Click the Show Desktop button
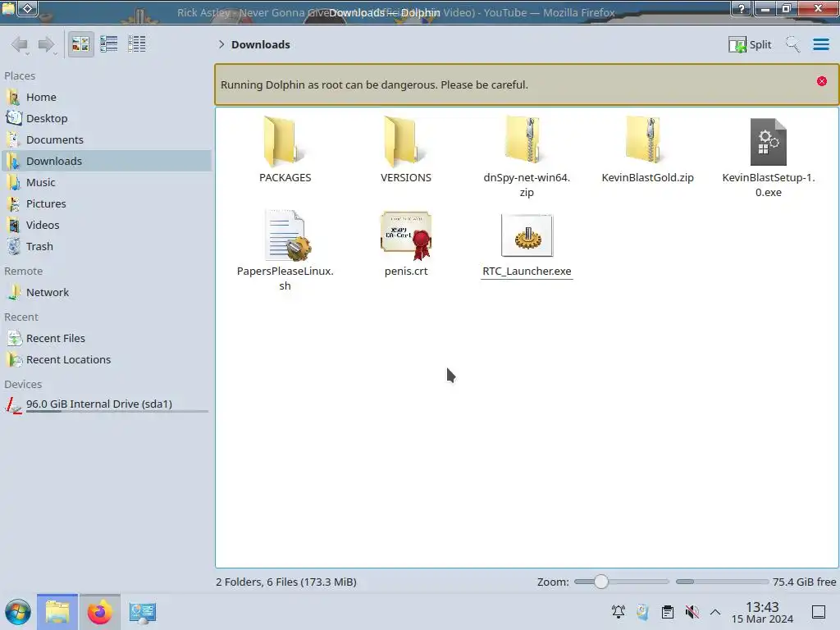Viewport: 840px width, 630px height. (x=818, y=612)
